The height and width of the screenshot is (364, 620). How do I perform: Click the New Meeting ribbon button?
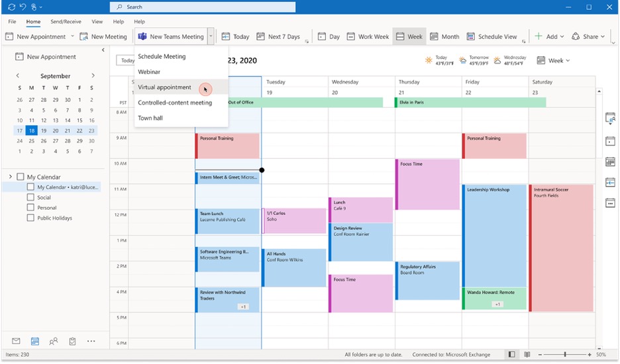pos(103,36)
